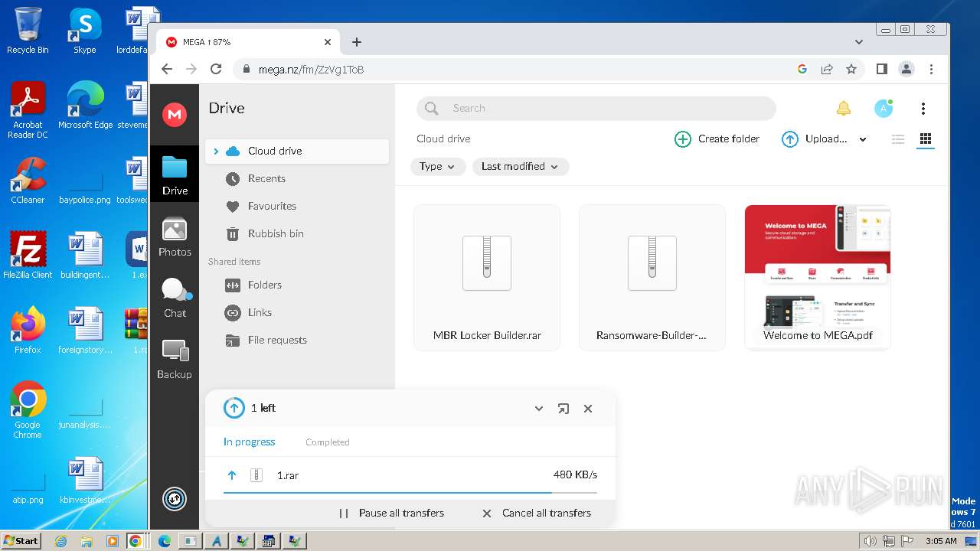Click the 1.rar upload row

[410, 476]
